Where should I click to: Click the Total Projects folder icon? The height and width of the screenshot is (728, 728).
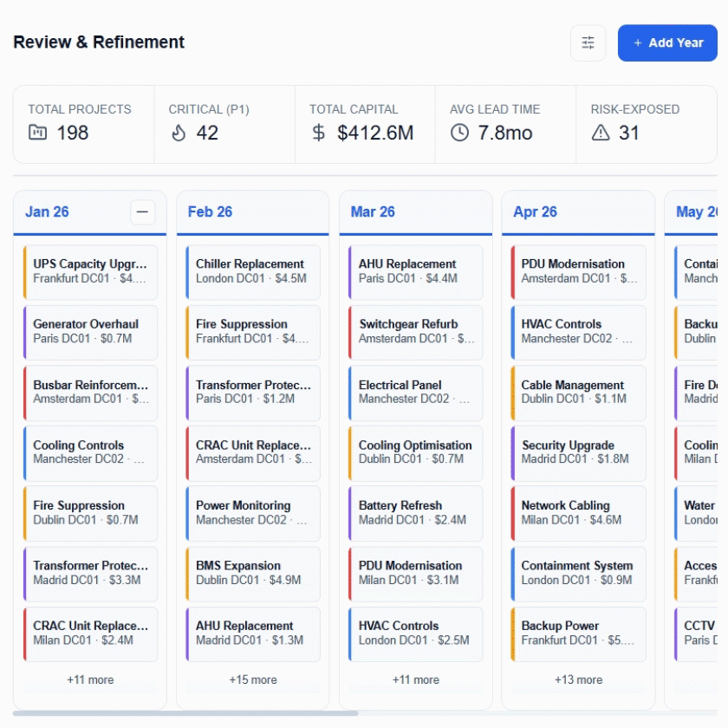37,133
